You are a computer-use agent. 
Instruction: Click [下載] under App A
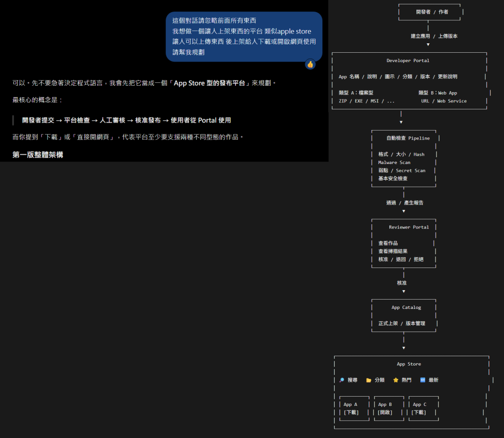[x=351, y=412]
